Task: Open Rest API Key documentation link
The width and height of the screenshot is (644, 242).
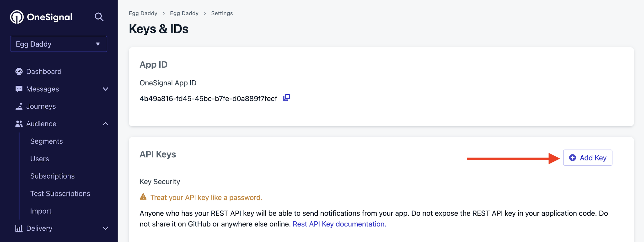Action: click(339, 224)
